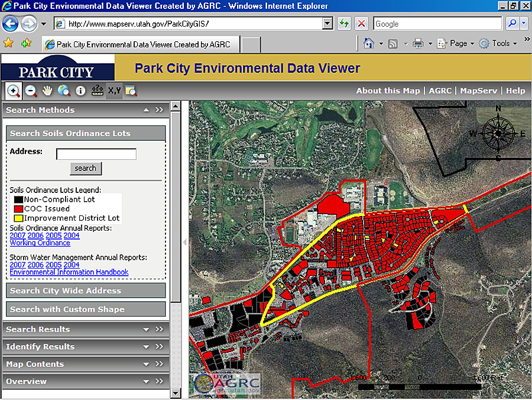
Task: Open the 2004 Soils Ordinance annual report
Action: point(72,236)
